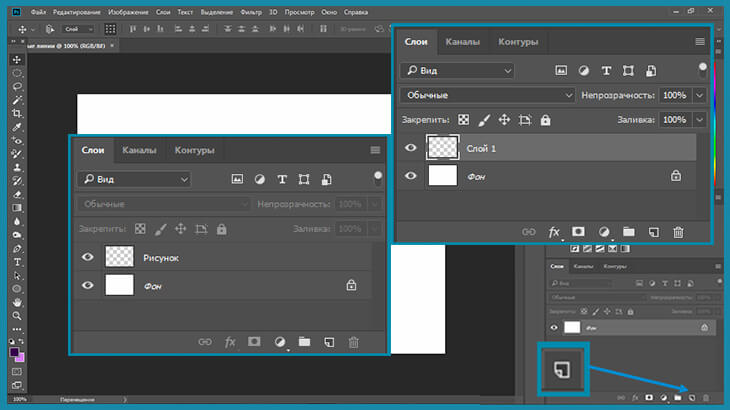The height and width of the screenshot is (410, 730).
Task: Create new layer in the Слой 1 panel
Action: (654, 232)
